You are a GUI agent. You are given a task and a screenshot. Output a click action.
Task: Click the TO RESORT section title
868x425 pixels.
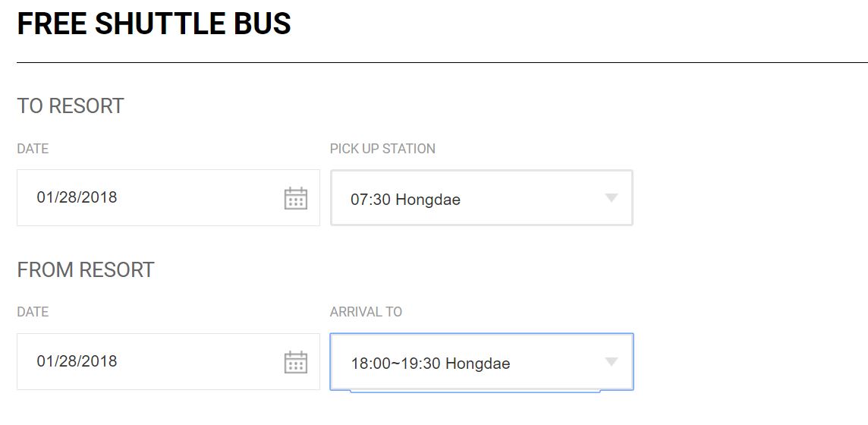coord(71,106)
